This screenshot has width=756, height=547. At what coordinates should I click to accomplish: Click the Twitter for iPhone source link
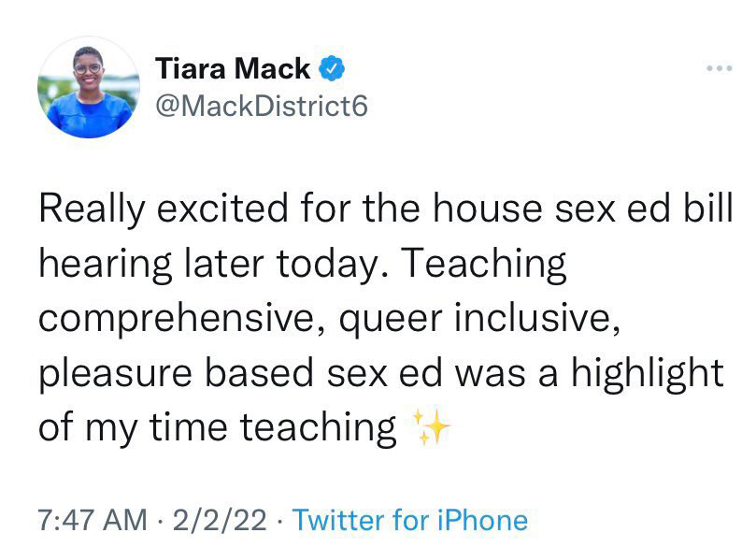tap(410, 519)
